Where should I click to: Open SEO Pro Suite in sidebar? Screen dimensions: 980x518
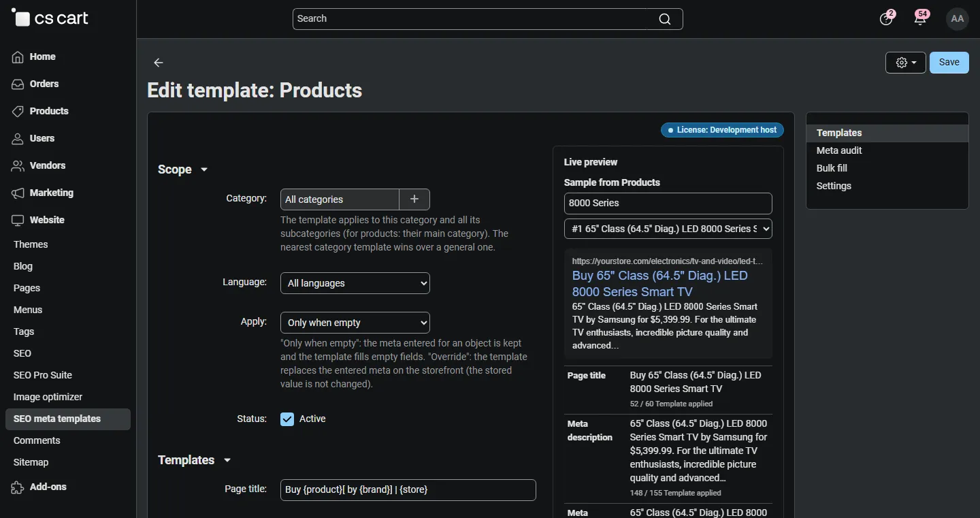point(43,375)
